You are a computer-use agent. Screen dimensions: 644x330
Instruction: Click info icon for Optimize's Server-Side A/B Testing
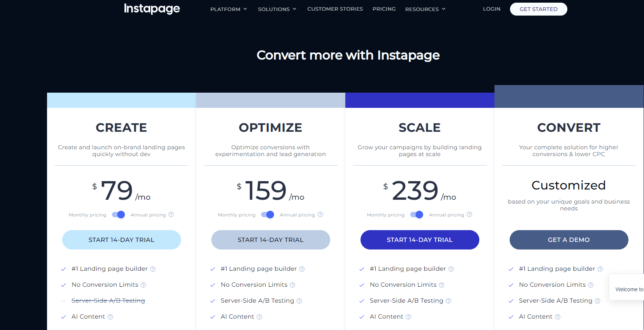coord(299,301)
